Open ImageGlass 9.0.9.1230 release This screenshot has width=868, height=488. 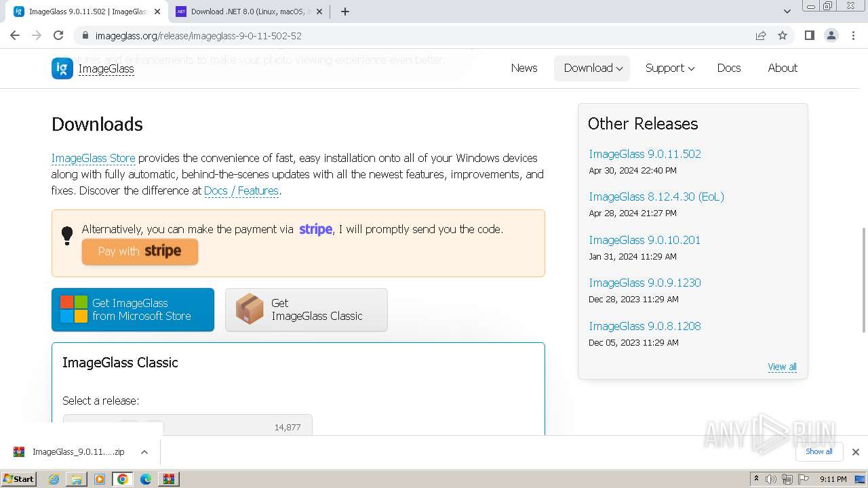point(645,283)
